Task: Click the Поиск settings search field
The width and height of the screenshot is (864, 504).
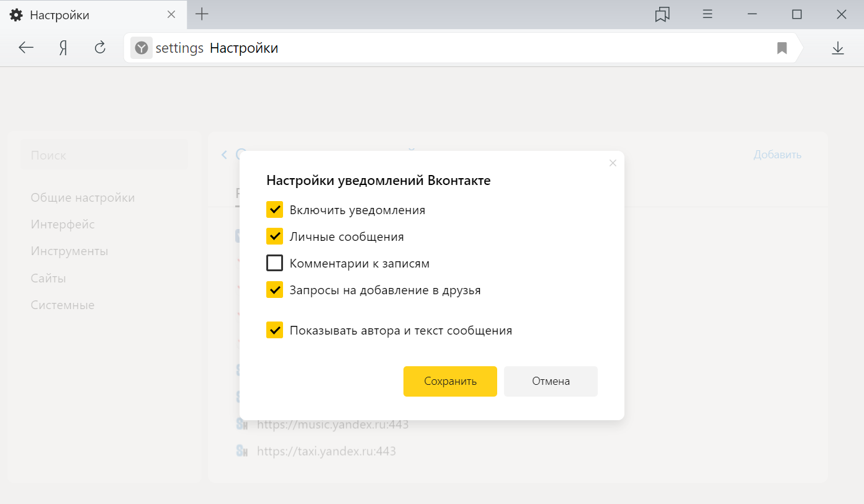Action: (104, 155)
